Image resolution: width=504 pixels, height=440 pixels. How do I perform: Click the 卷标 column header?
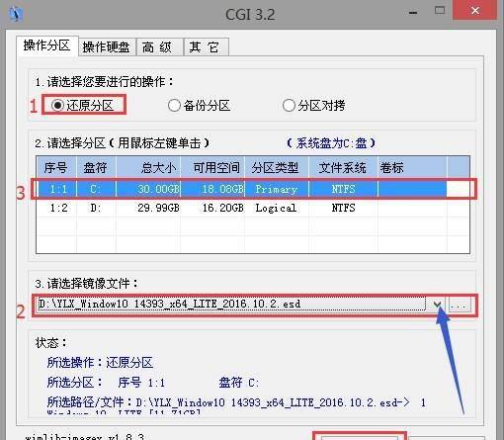pos(412,168)
